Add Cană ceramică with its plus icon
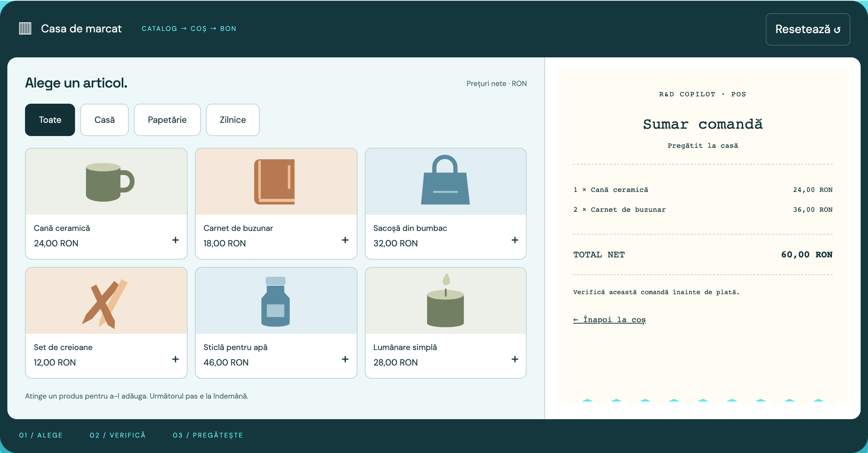This screenshot has width=868, height=453. coord(175,240)
